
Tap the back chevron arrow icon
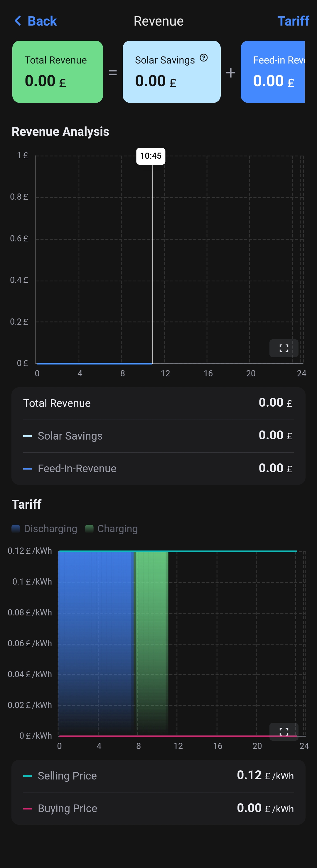[x=18, y=21]
